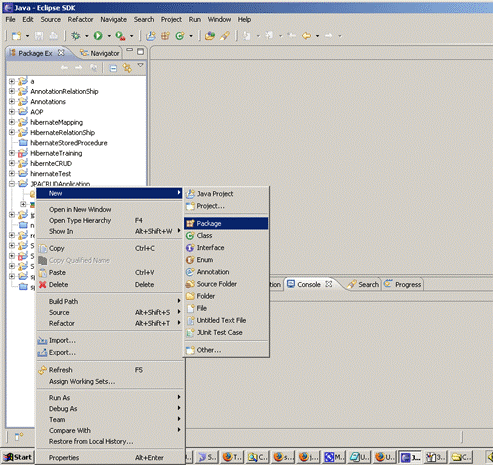Choose Package from the New submenu
This screenshot has width=493, height=465.
point(226,223)
